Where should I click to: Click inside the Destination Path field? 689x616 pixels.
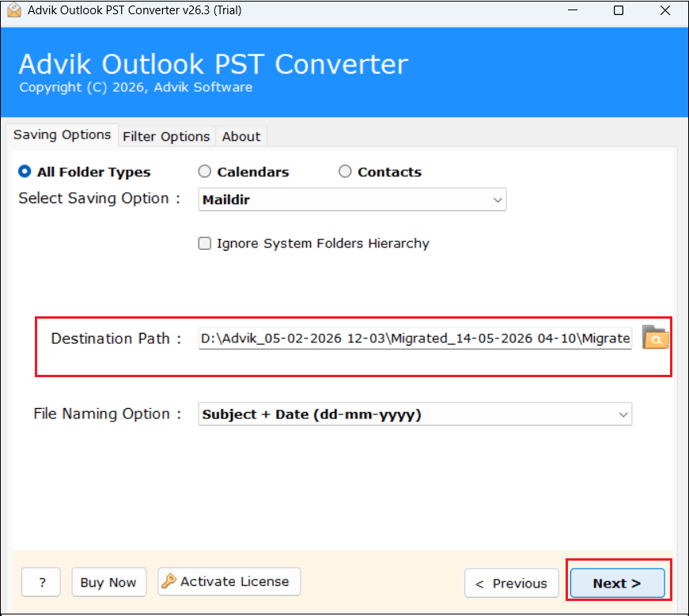415,338
